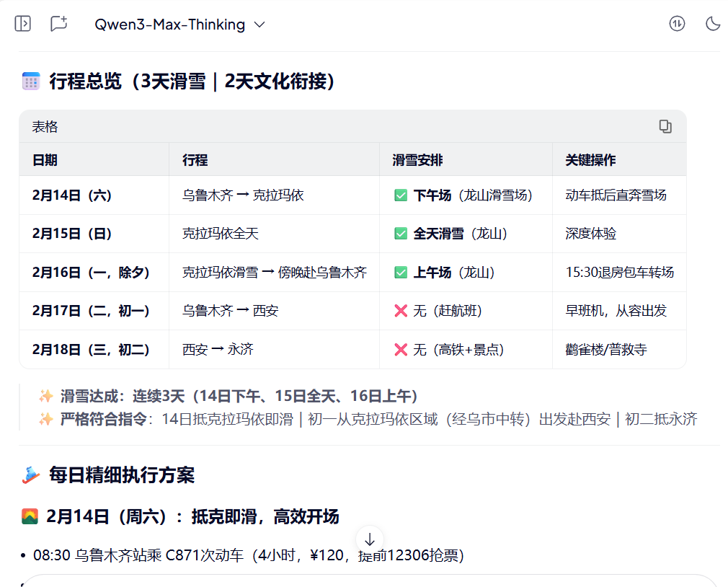728x587 pixels.
Task: Toggle the left sidebar panel icon
Action: click(x=23, y=24)
